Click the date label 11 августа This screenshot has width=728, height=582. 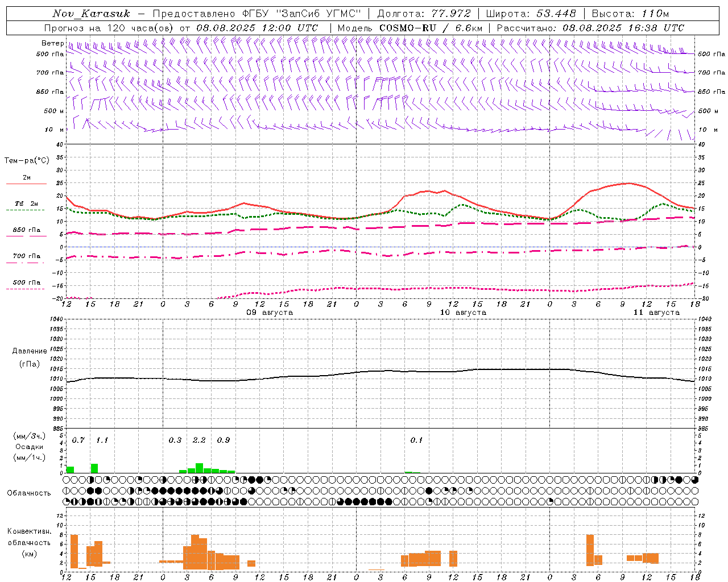point(656,313)
